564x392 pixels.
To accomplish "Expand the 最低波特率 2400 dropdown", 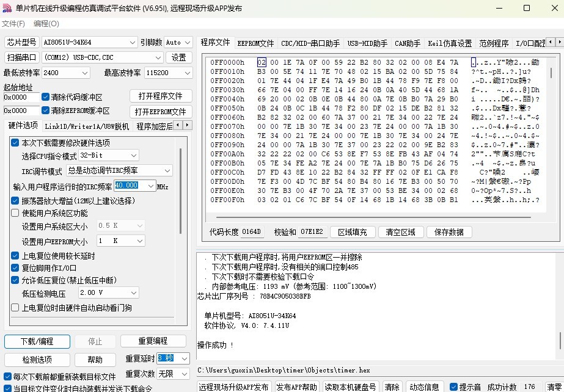I will (85, 73).
